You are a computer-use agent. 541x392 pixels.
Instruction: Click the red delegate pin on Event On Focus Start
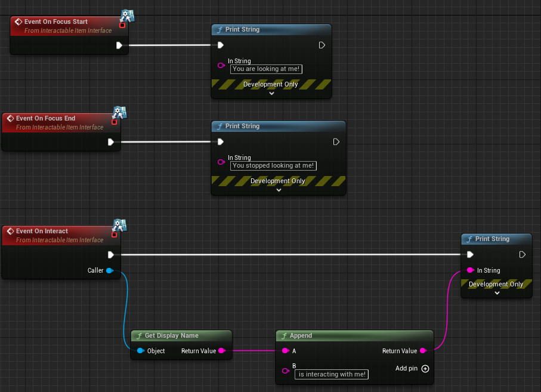click(x=122, y=25)
